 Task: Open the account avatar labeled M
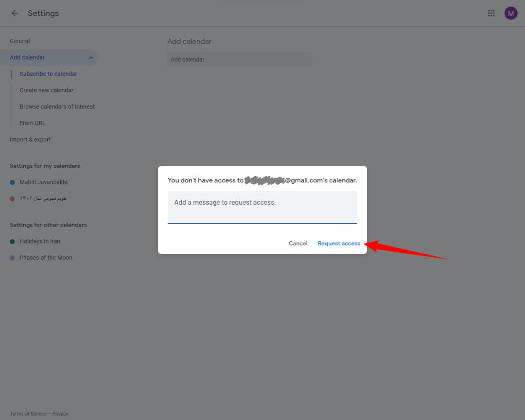click(x=510, y=14)
